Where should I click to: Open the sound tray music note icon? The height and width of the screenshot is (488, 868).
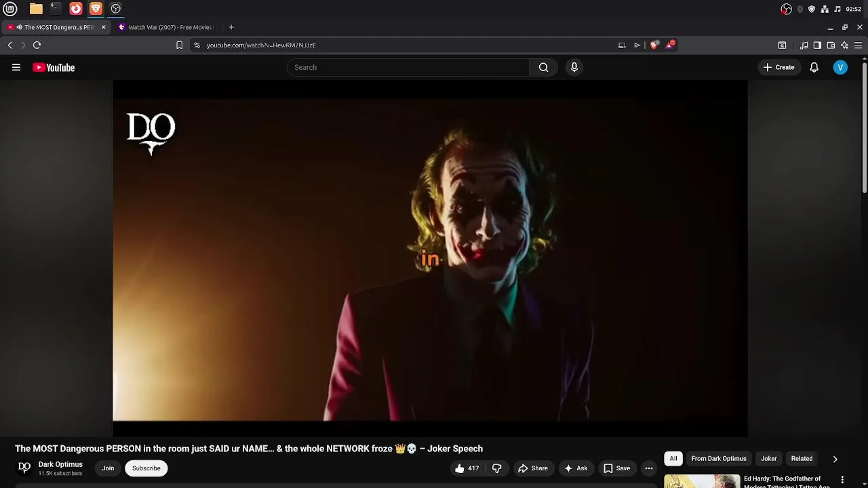(x=837, y=9)
